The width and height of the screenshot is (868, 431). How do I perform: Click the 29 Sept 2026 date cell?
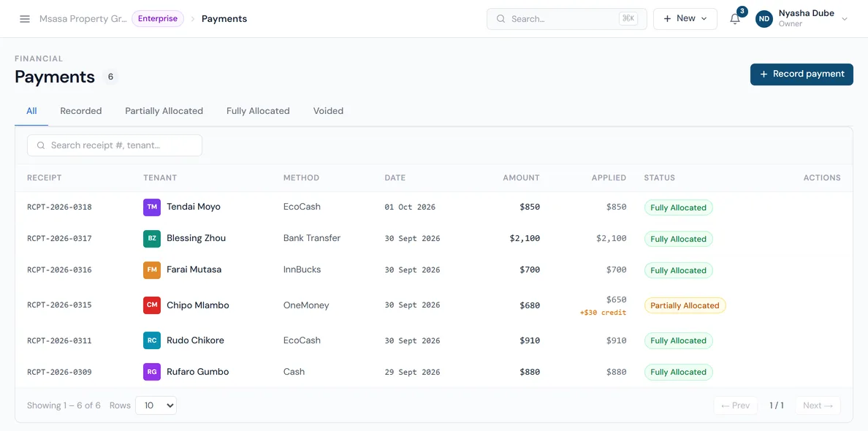coord(412,373)
